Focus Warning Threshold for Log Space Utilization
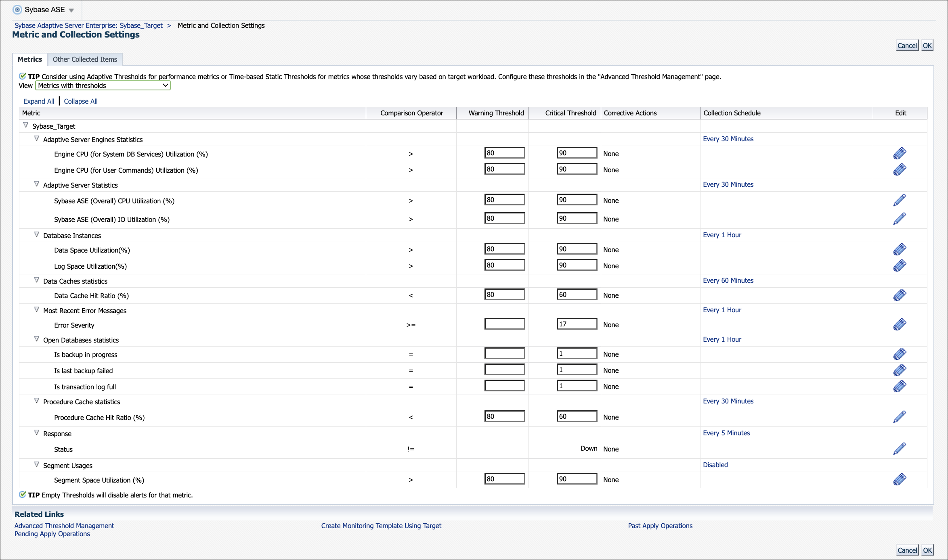Image resolution: width=948 pixels, height=560 pixels. (x=505, y=265)
